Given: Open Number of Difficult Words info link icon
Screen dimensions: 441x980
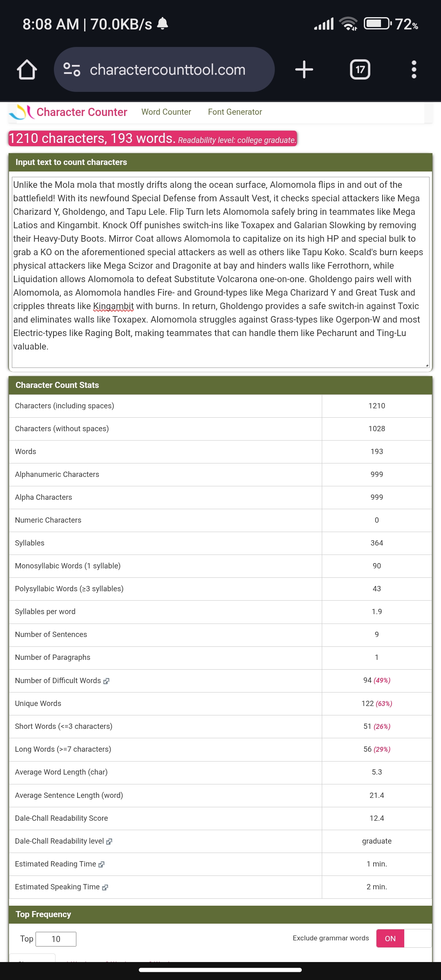Looking at the screenshot, I should (107, 681).
